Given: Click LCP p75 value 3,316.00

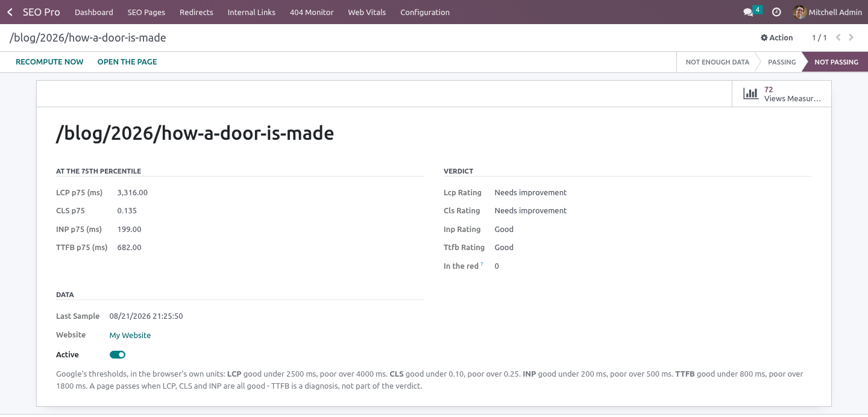Looking at the screenshot, I should tap(133, 193).
